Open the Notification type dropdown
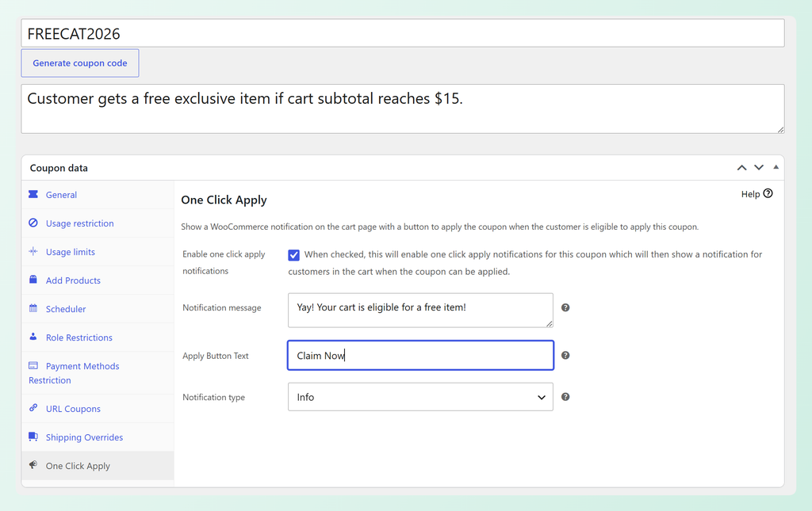This screenshot has width=812, height=511. (420, 397)
